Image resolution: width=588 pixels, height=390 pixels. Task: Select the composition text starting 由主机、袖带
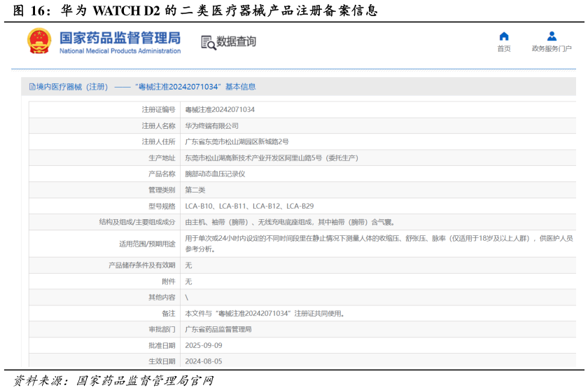[x=290, y=223]
